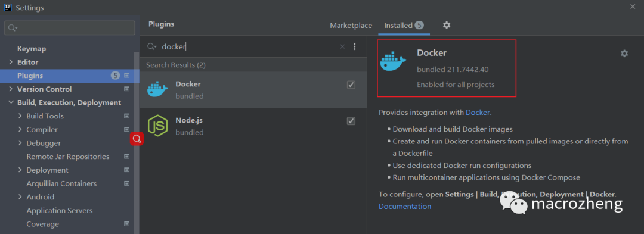The height and width of the screenshot is (234, 644).
Task: Click the project-level icon next to Compiler
Action: coord(126,129)
